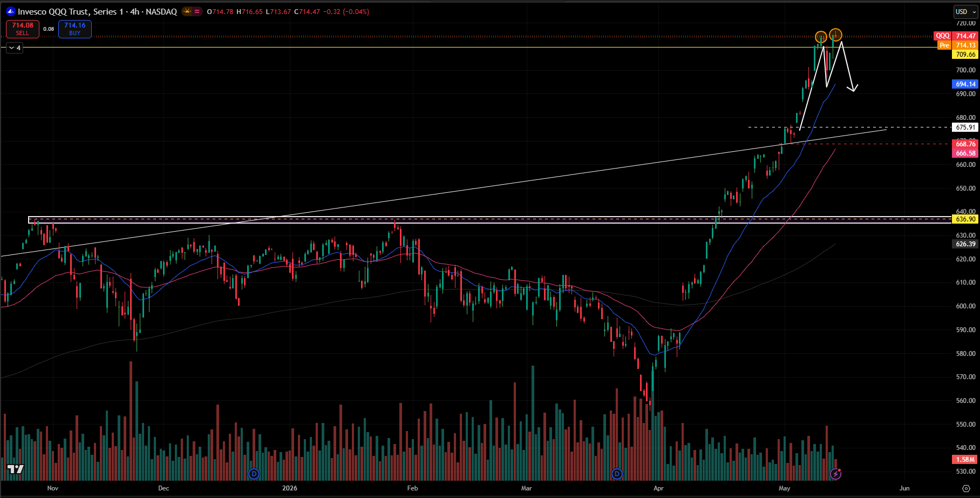
Task: Click the Nov label on time axis
Action: tap(53, 488)
